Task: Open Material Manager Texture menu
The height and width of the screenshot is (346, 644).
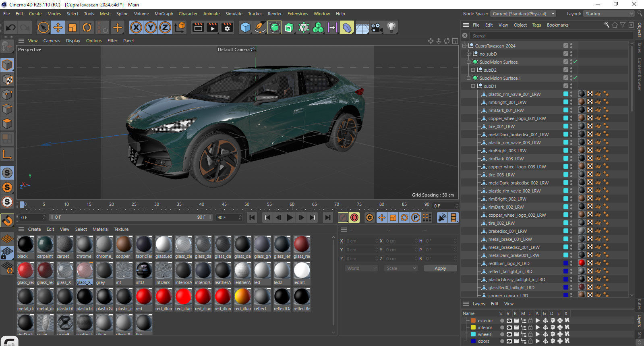Action: click(121, 229)
